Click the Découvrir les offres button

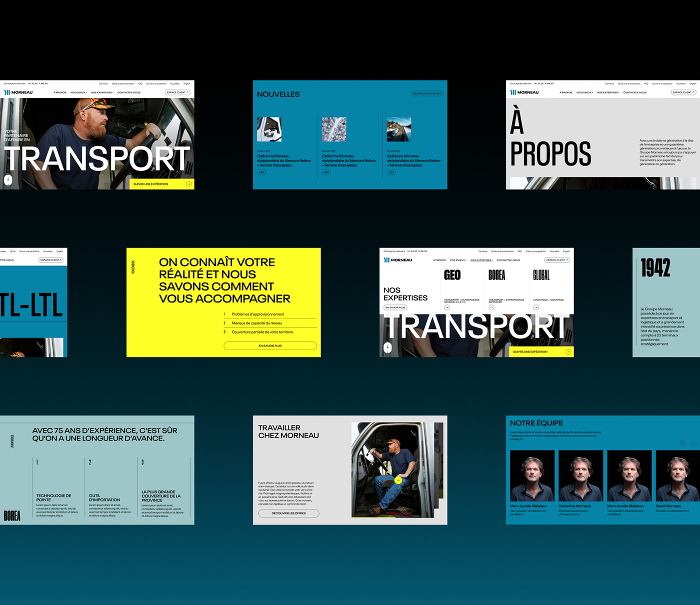coord(288,513)
